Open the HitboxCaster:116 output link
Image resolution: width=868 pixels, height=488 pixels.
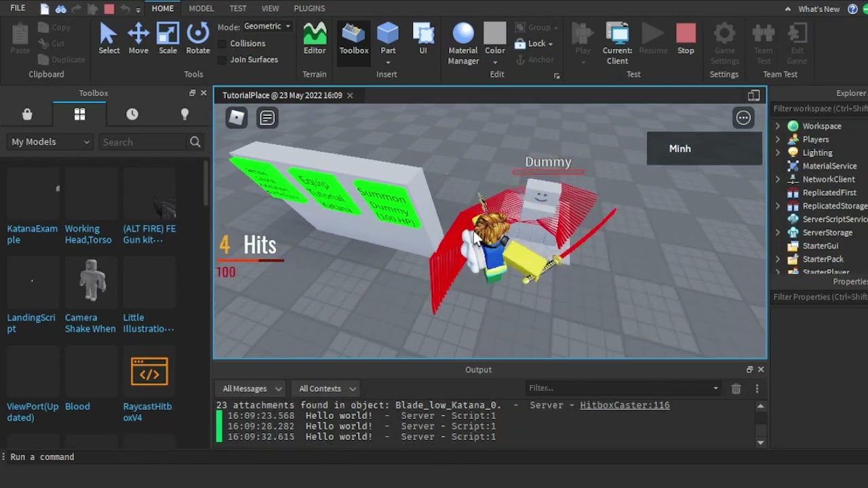click(x=625, y=405)
